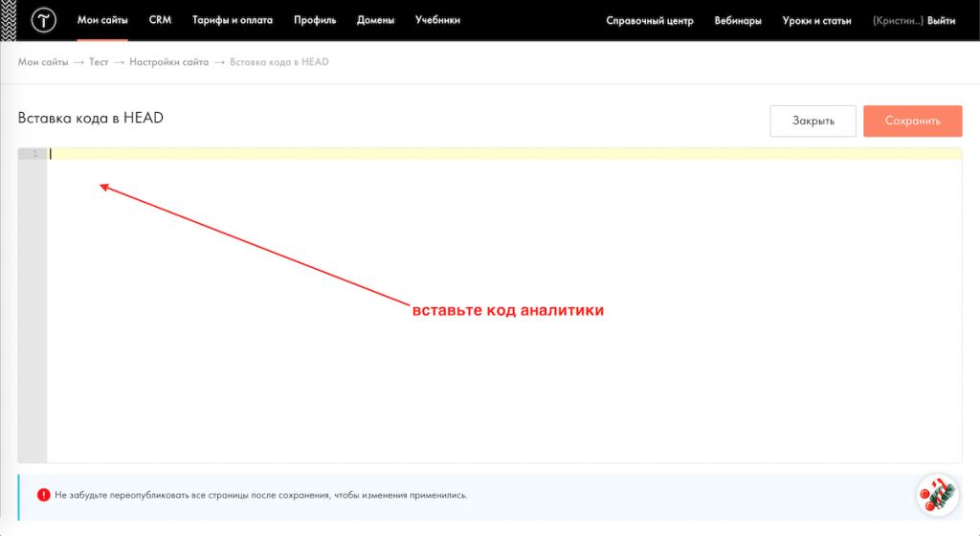Click Мои сайты breadcrumb link
This screenshot has width=980, height=536.
[43, 62]
